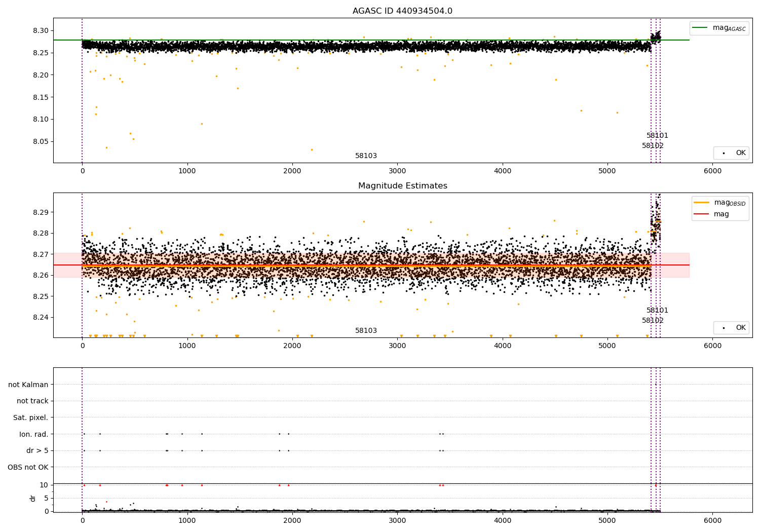The height and width of the screenshot is (532, 760).
Task: Click the 2000 x-axis tick in Magnitude Estimates plot
Action: [292, 346]
